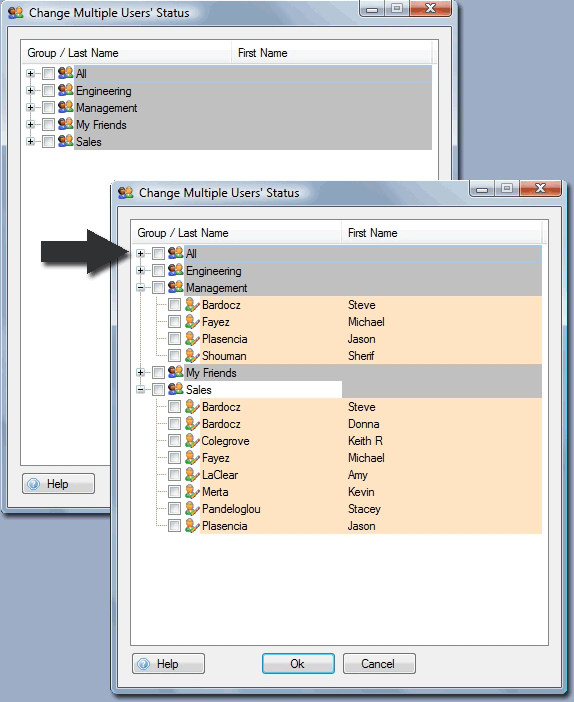This screenshot has height=702, width=574.
Task: Click the Engineering group icon in front window
Action: 176,270
